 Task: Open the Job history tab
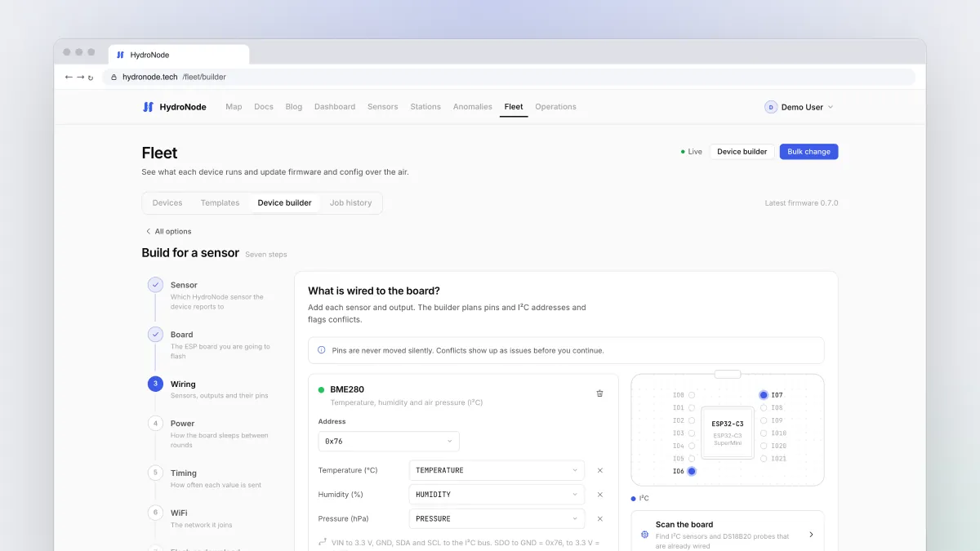[350, 202]
